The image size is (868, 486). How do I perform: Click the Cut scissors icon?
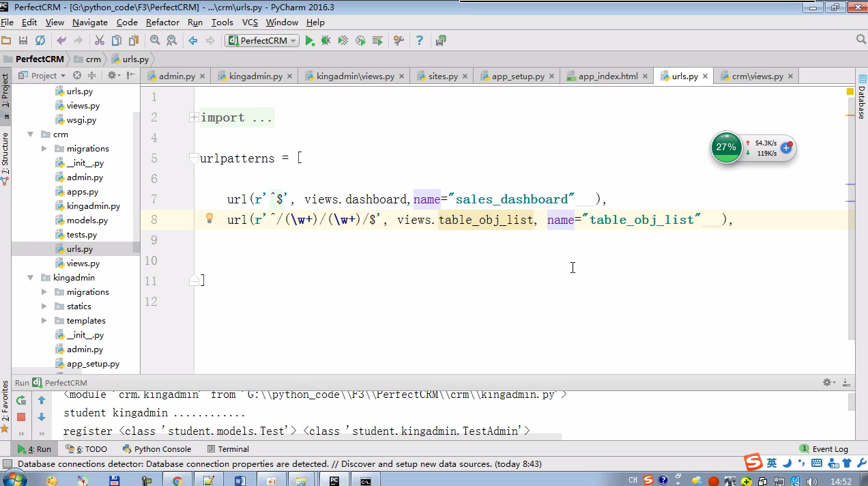coord(100,41)
